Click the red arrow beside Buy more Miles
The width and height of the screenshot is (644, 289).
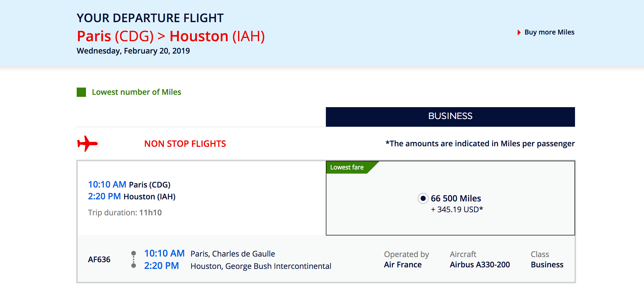(519, 32)
